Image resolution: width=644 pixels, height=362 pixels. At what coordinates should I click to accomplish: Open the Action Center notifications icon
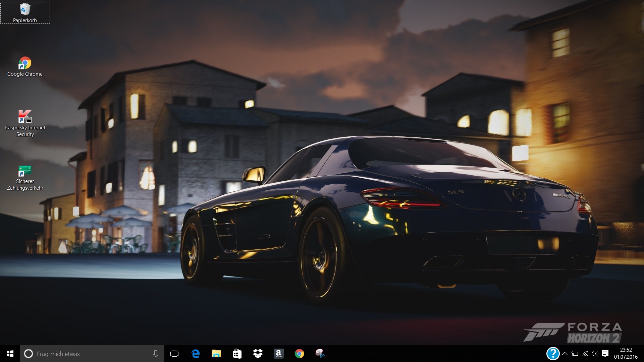pos(605,354)
